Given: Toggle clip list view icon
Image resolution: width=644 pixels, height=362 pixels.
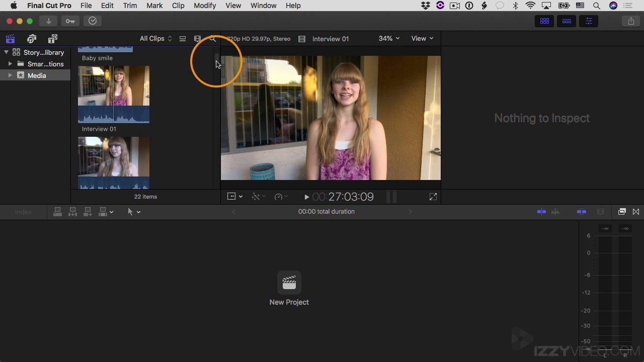Looking at the screenshot, I should [183, 39].
